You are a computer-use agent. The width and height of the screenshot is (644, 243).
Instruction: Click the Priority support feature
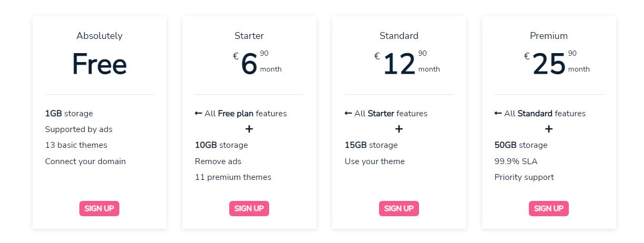(524, 177)
